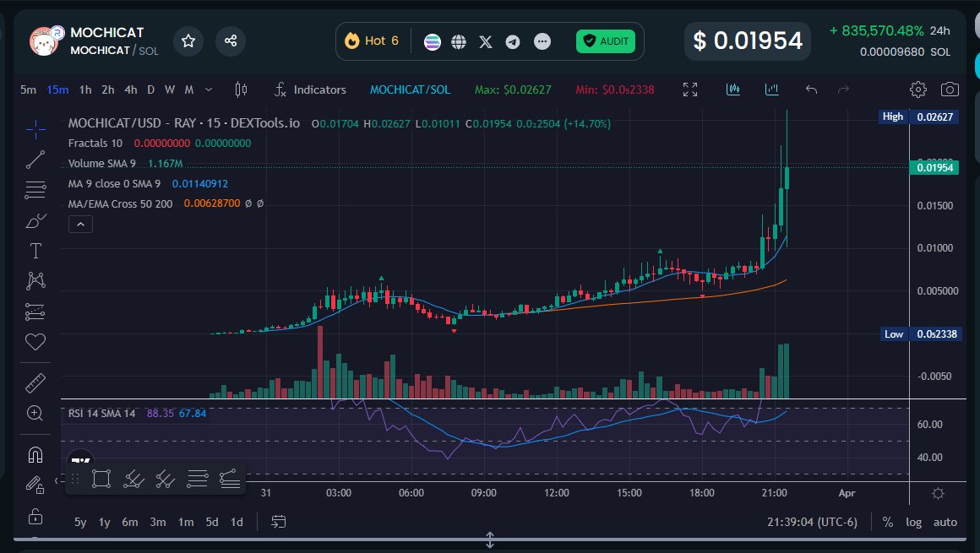Open the Solana chain icon link
The image size is (980, 553).
432,42
